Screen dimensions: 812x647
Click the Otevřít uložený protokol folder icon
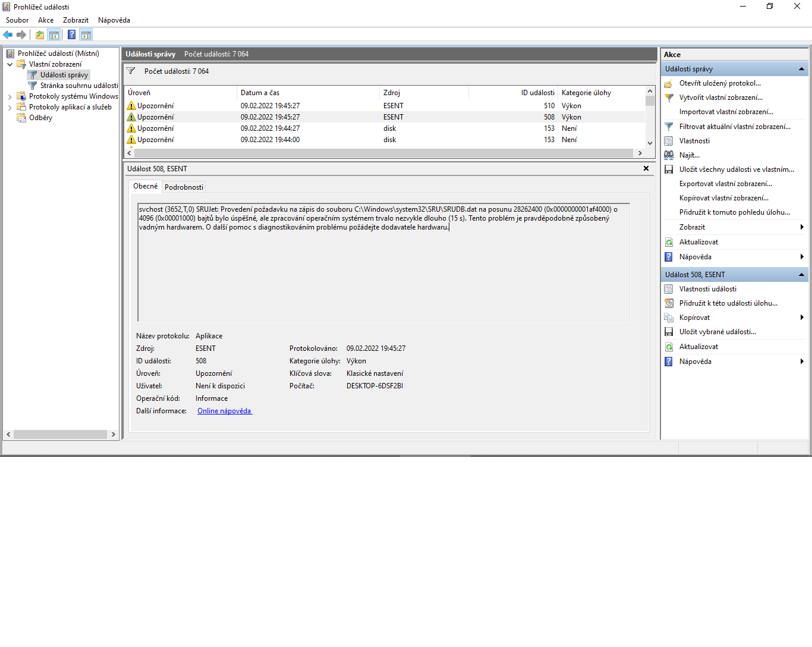point(669,83)
